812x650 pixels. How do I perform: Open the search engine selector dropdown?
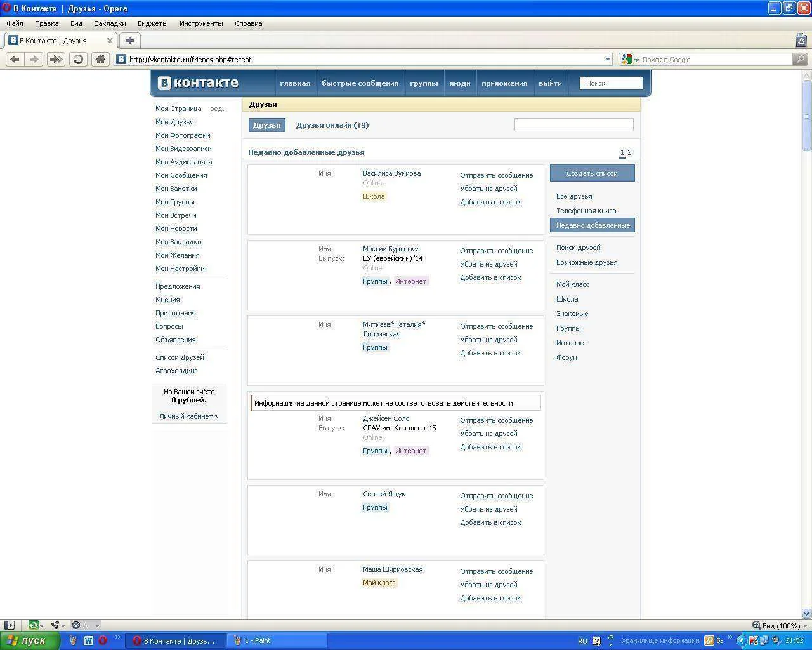636,59
